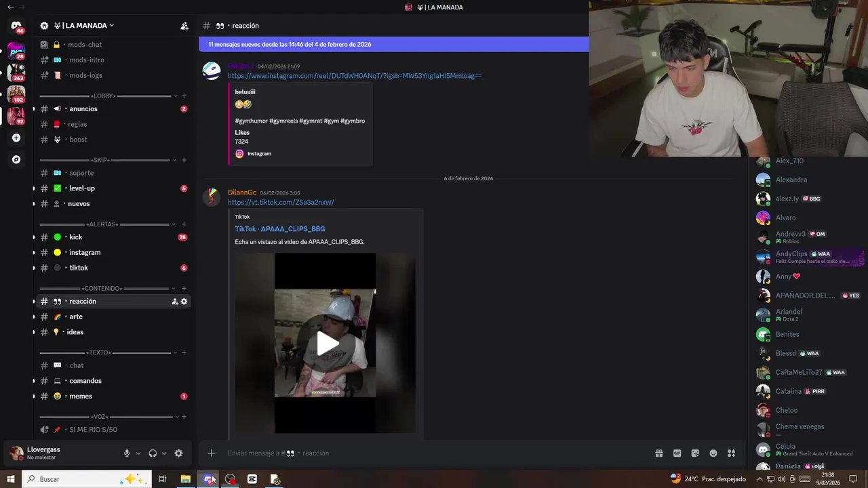Collapse the ALERTAS category chevron
The width and height of the screenshot is (868, 488).
[x=175, y=224]
